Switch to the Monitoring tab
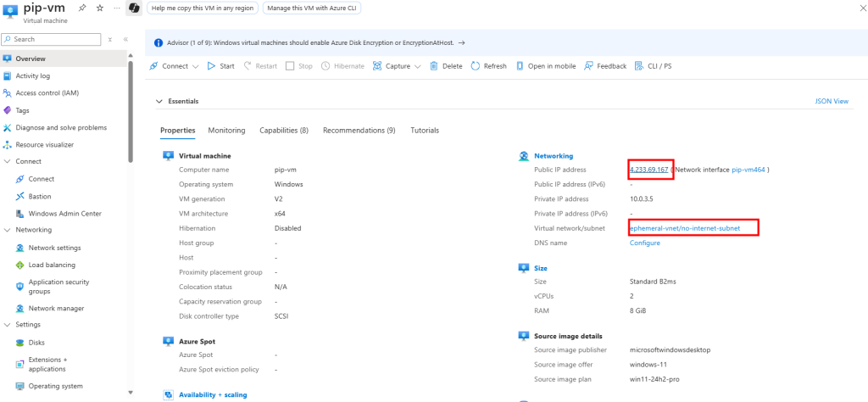 pyautogui.click(x=226, y=131)
